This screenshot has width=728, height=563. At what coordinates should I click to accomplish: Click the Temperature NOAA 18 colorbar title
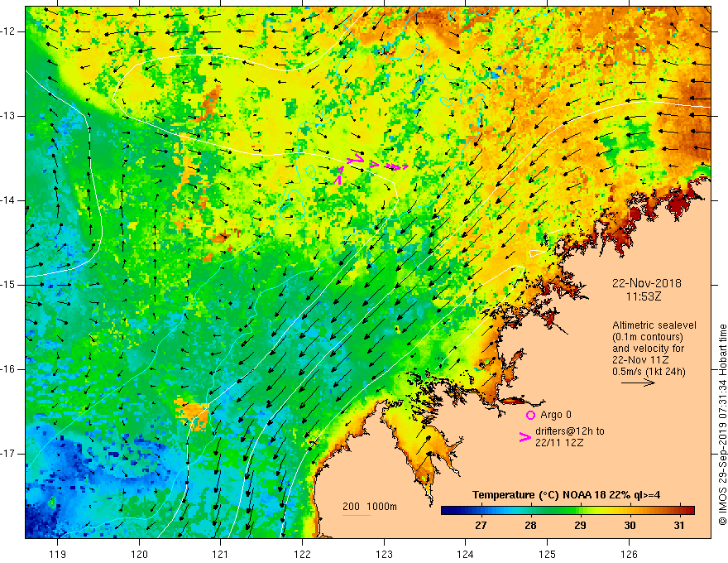(566, 495)
